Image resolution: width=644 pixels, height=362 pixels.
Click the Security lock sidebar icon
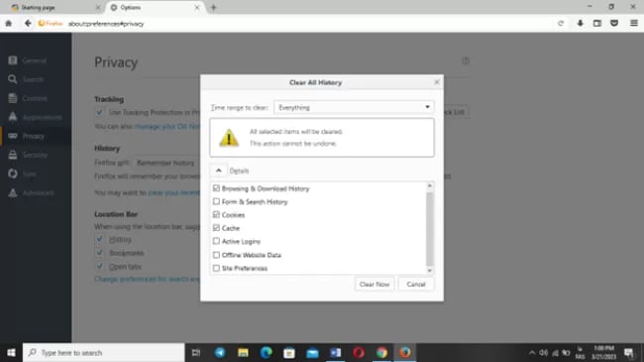(x=13, y=155)
